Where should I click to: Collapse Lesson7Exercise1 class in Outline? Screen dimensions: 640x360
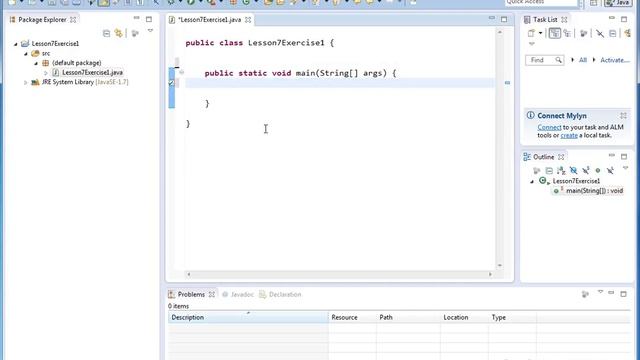(x=532, y=181)
